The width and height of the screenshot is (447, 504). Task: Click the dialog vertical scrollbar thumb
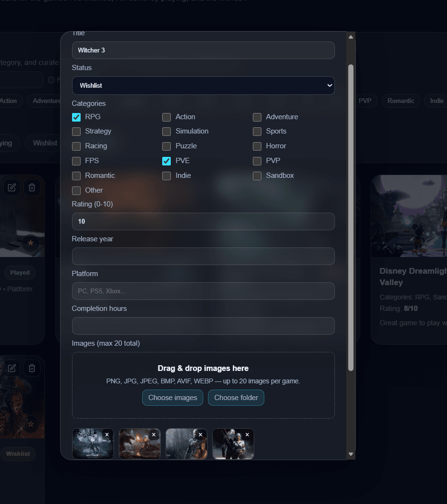click(351, 217)
